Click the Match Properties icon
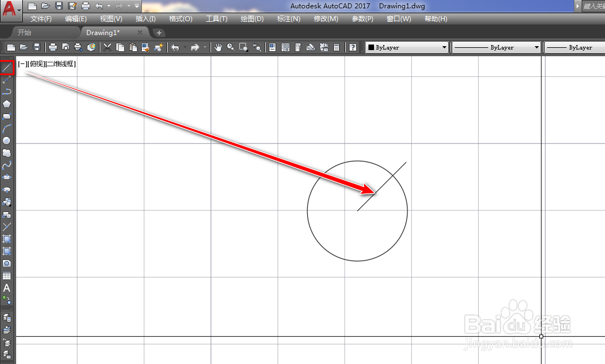The image size is (605, 364). coord(145,47)
